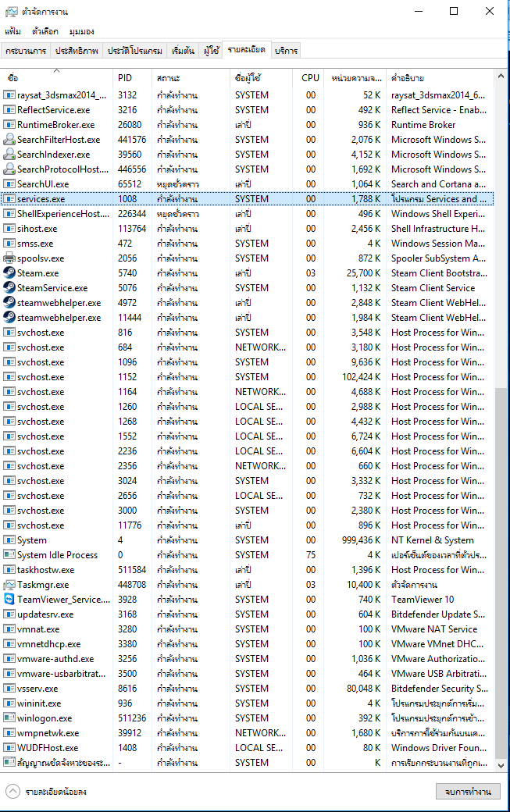Click the services.exe process icon
The height and width of the screenshot is (812, 510).
(9, 199)
